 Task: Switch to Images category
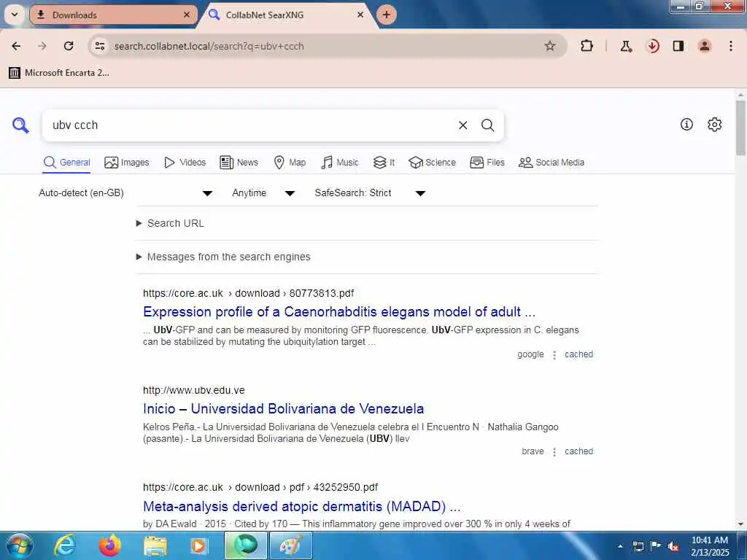click(127, 163)
